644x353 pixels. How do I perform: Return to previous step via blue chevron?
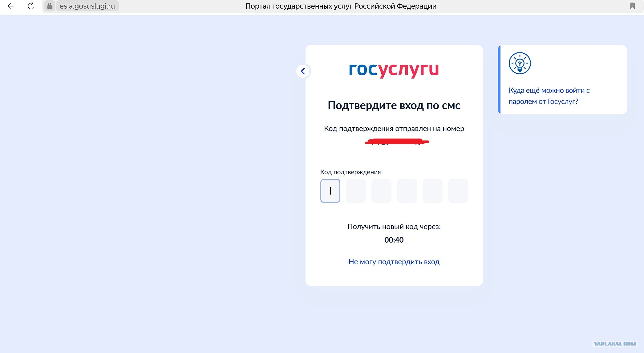[303, 71]
